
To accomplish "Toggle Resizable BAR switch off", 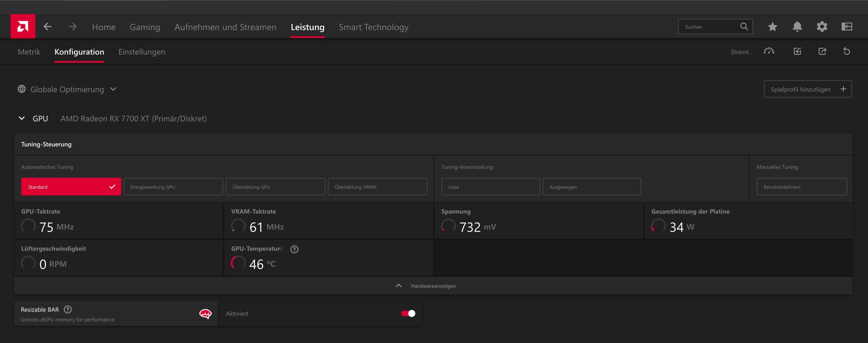I will point(408,313).
